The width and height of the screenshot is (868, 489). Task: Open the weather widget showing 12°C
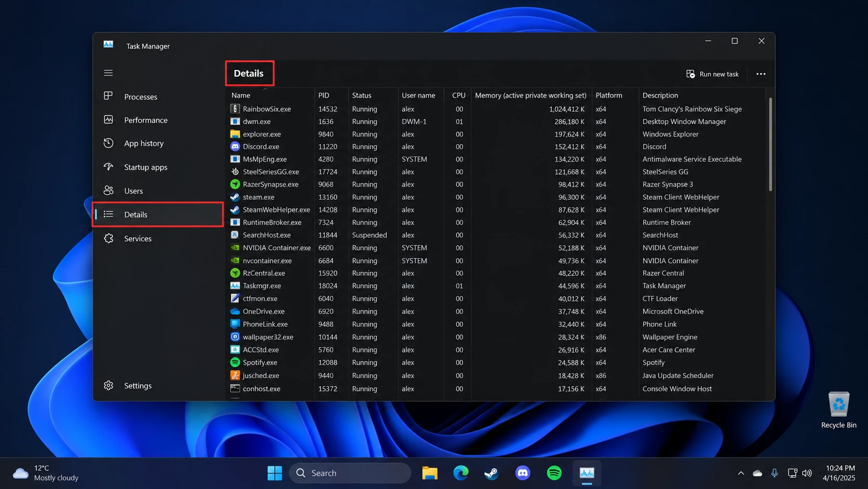click(x=46, y=473)
